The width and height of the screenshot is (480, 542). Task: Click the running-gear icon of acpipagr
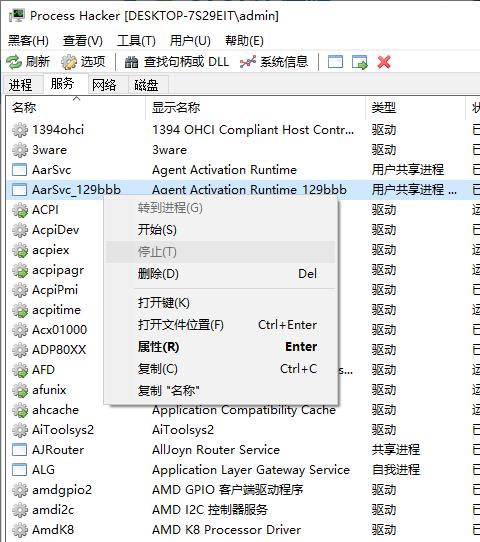(x=20, y=270)
